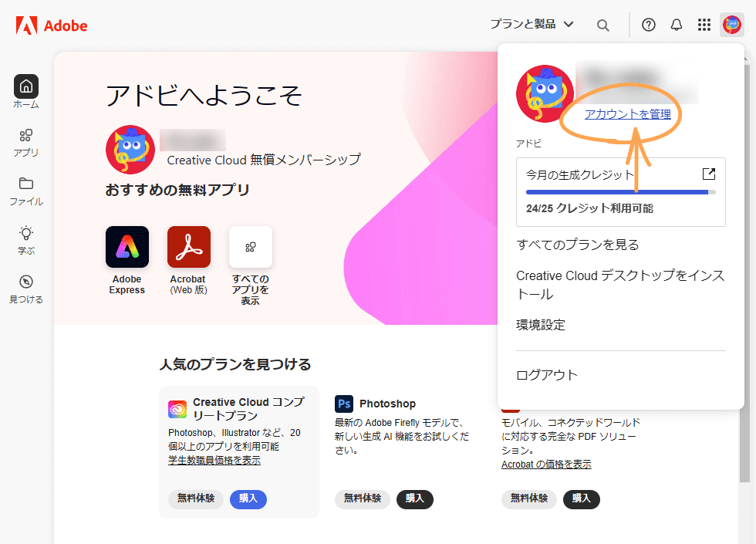Click 無料体験 under Photoshop

coord(363,498)
